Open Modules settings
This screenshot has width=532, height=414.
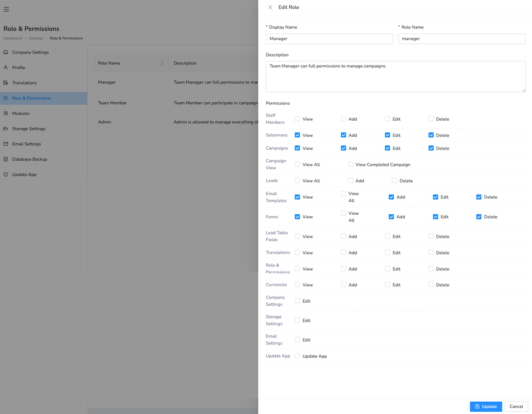click(x=44, y=113)
